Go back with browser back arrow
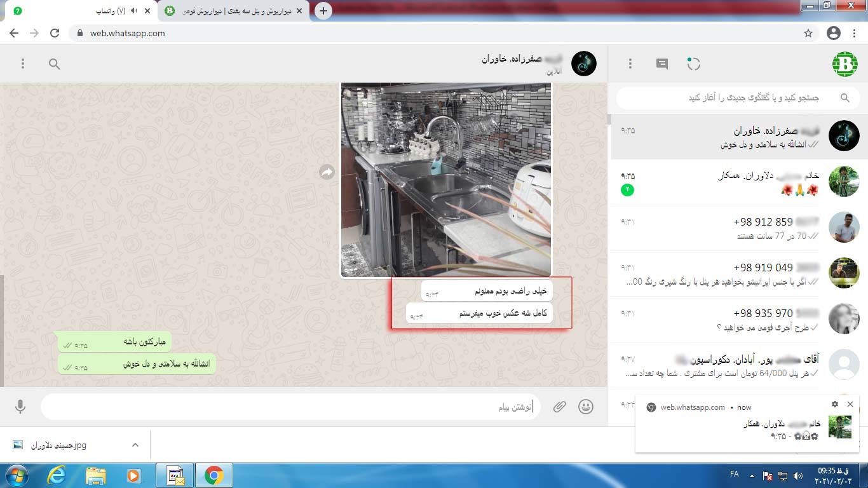868x488 pixels. point(14,33)
